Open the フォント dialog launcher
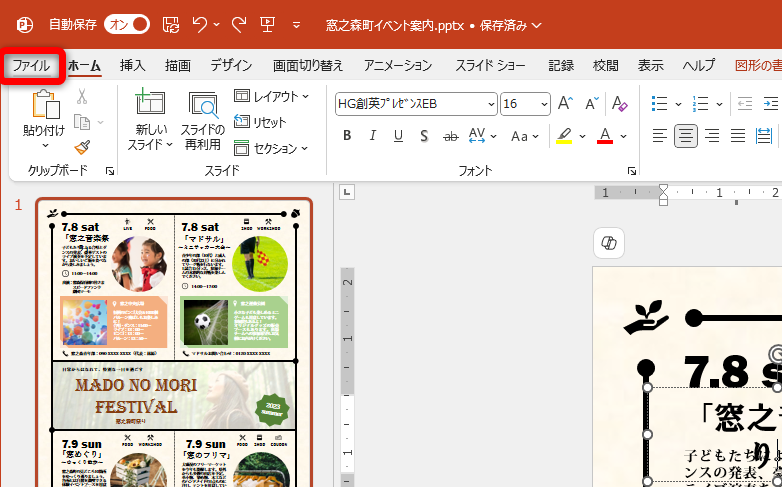 (x=632, y=171)
